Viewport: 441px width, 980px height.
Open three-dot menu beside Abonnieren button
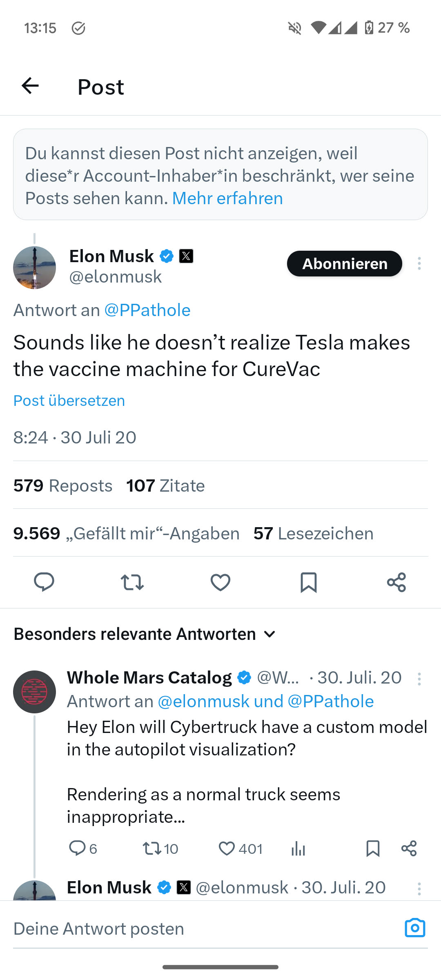(419, 263)
